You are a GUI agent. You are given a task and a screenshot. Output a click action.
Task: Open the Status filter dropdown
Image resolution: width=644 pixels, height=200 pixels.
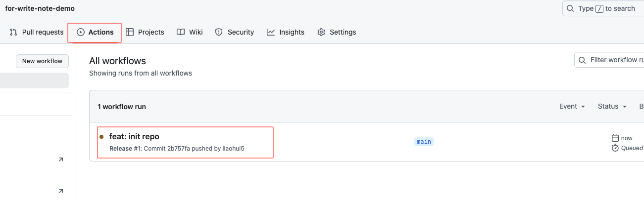tap(612, 106)
